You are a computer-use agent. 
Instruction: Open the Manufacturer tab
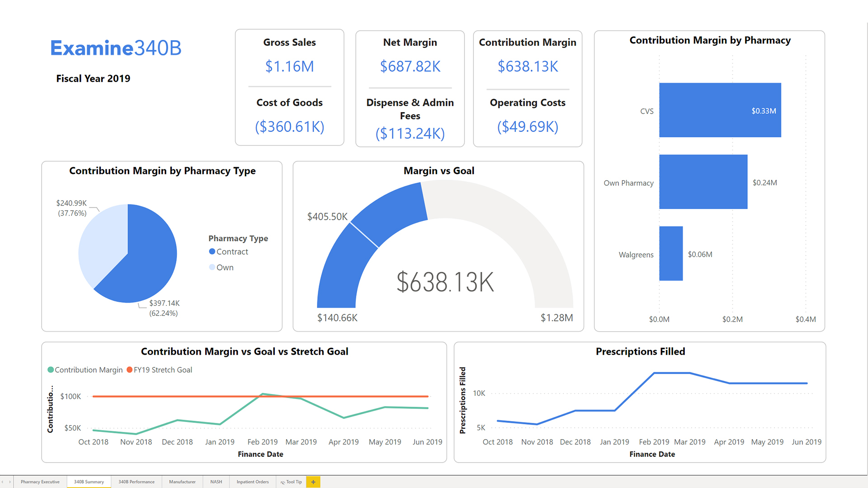pyautogui.click(x=182, y=482)
